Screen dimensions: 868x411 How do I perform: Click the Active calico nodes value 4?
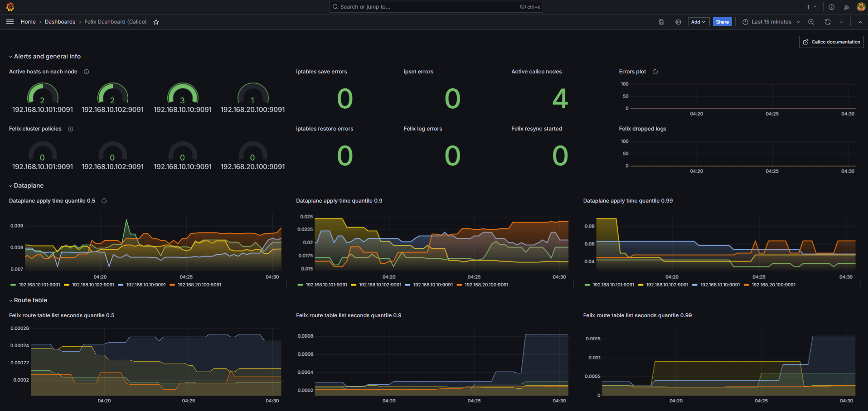pos(560,99)
